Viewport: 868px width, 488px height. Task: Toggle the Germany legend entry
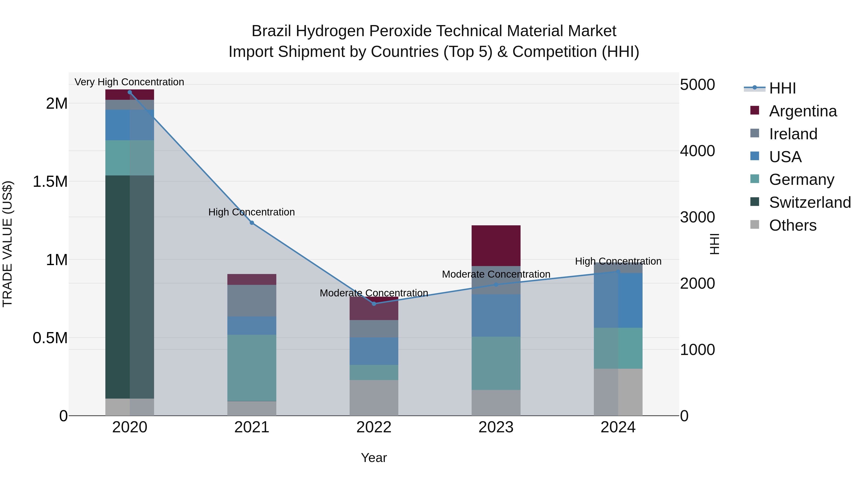[x=792, y=180]
